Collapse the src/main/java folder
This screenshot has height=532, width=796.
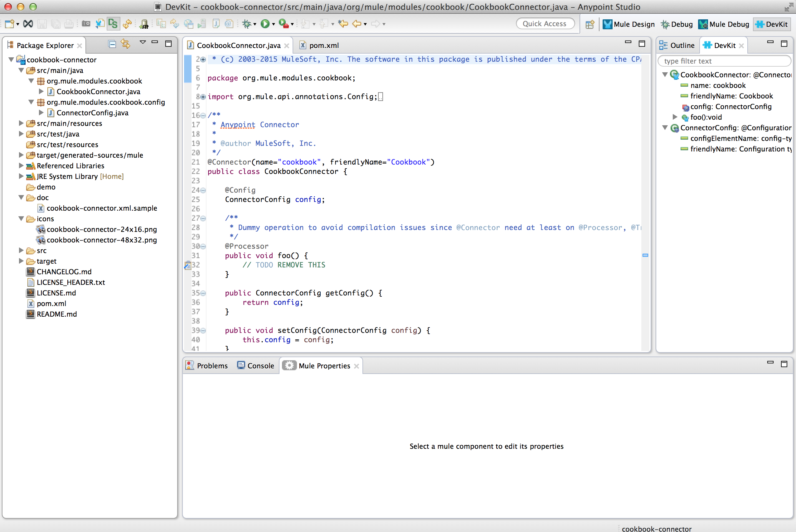[22, 70]
